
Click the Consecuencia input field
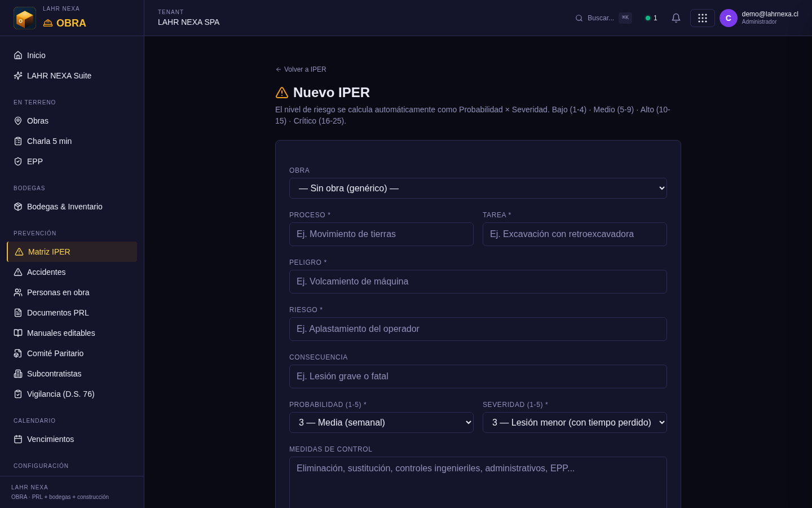point(478,376)
